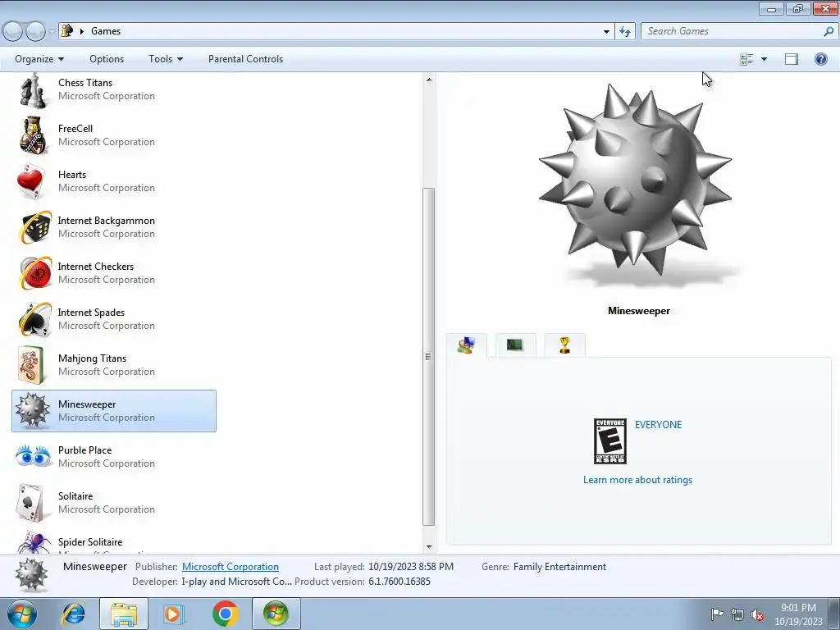This screenshot has height=630, width=840.
Task: Click the Help question mark icon
Action: click(x=820, y=59)
